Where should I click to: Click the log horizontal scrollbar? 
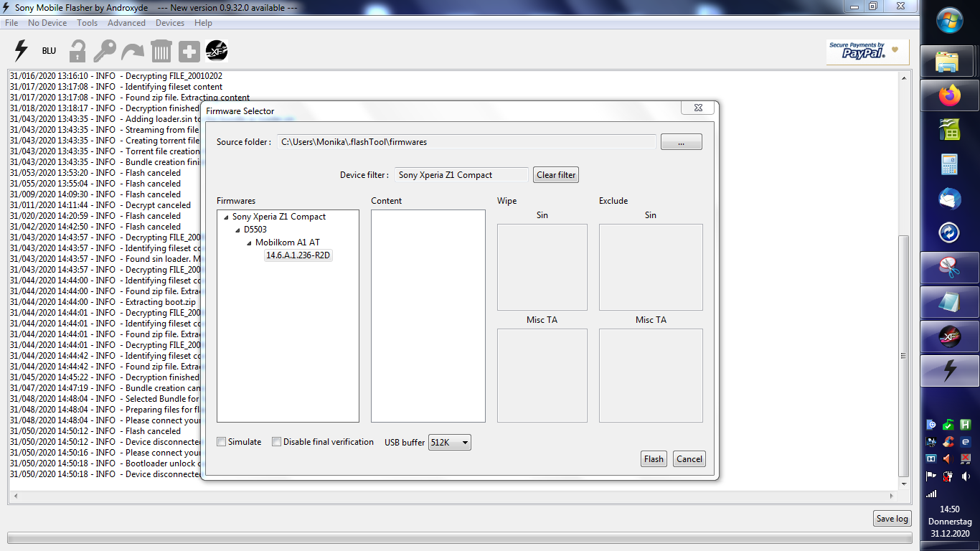(453, 496)
